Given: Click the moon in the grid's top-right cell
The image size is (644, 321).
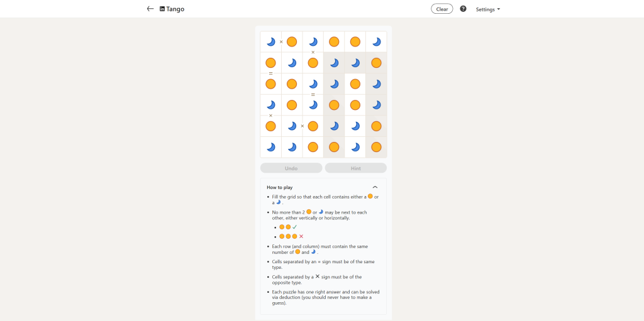Looking at the screenshot, I should 376,41.
